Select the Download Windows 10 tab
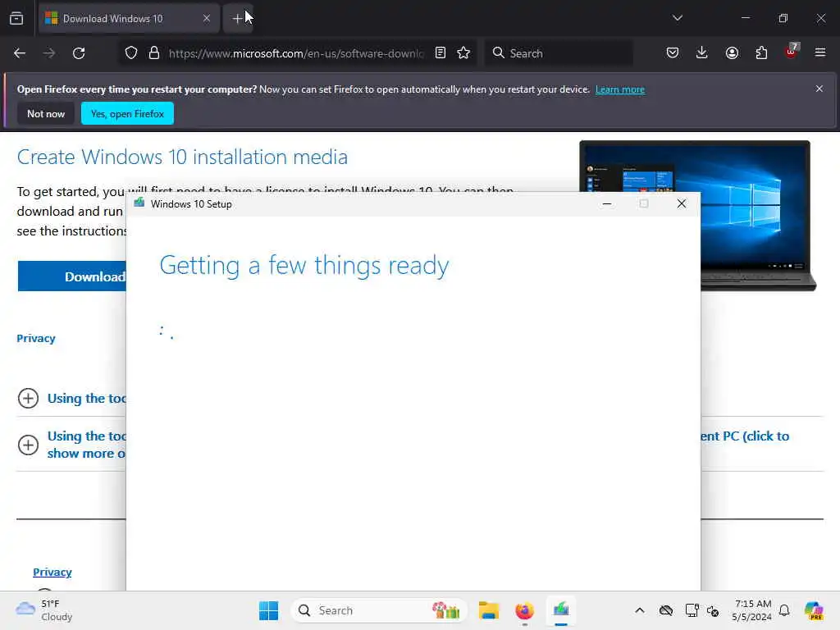 coord(129,18)
